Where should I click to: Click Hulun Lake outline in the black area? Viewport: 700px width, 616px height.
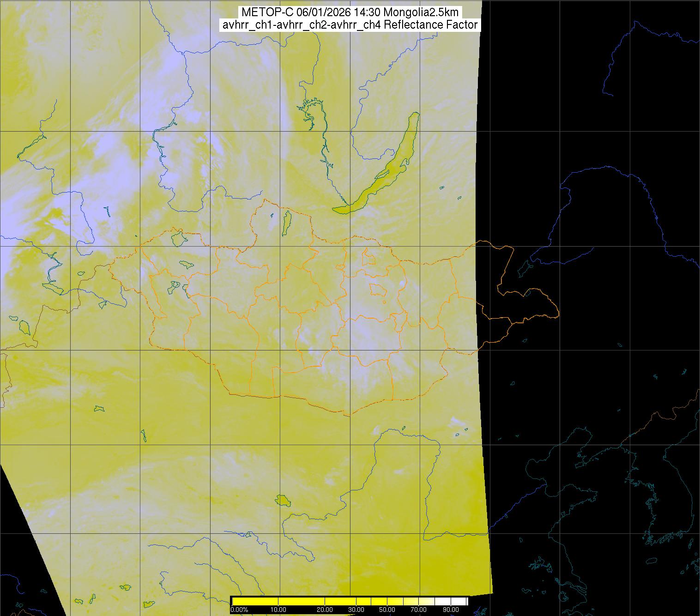point(525,266)
